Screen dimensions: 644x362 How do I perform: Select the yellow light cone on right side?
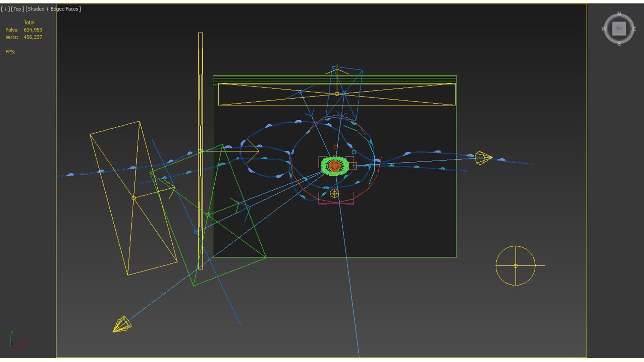(x=483, y=158)
